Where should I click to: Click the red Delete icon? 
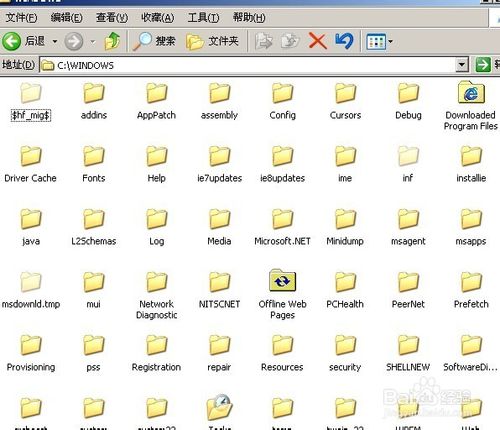coord(317,41)
